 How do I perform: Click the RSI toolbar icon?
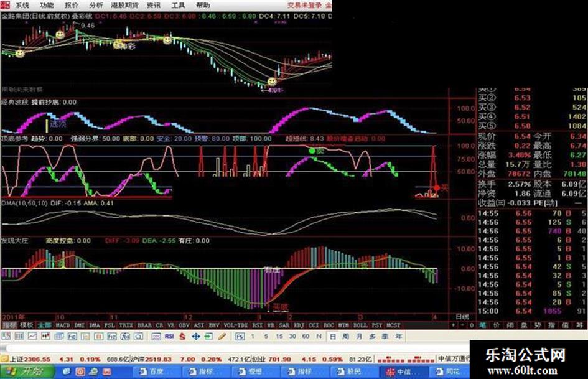(x=169, y=336)
